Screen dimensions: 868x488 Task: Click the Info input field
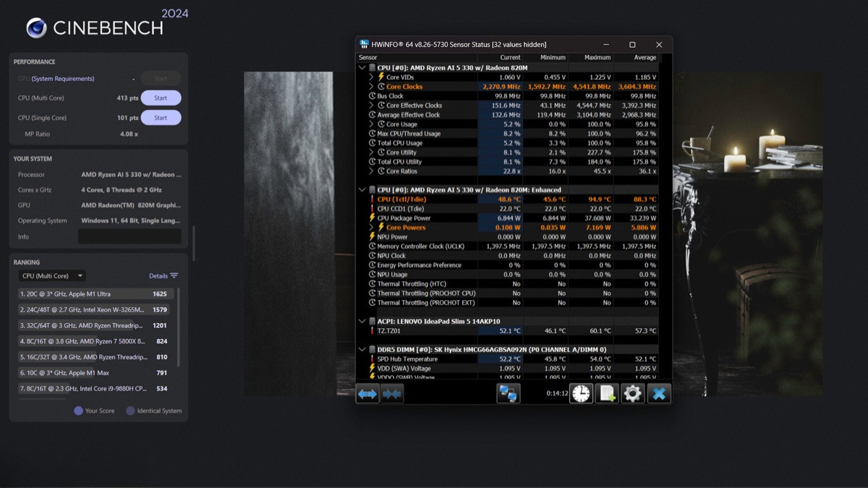[x=129, y=236]
